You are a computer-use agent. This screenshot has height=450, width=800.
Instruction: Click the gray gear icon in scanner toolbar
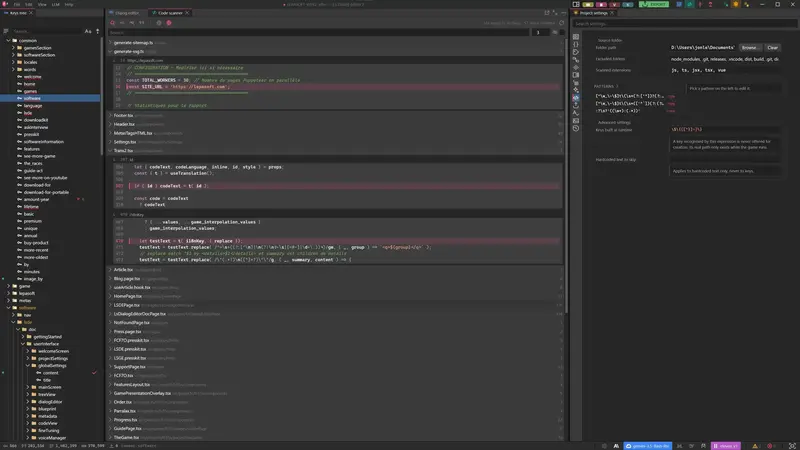[159, 22]
